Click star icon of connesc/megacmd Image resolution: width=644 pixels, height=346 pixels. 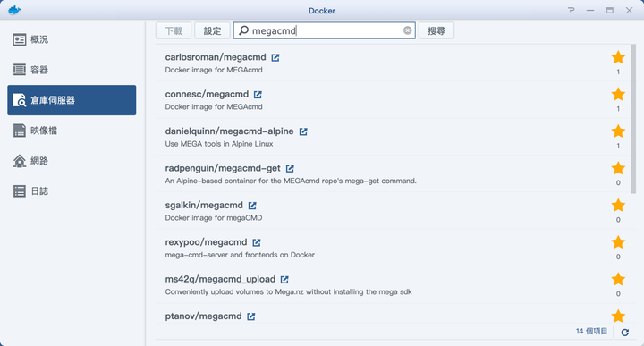pos(618,95)
